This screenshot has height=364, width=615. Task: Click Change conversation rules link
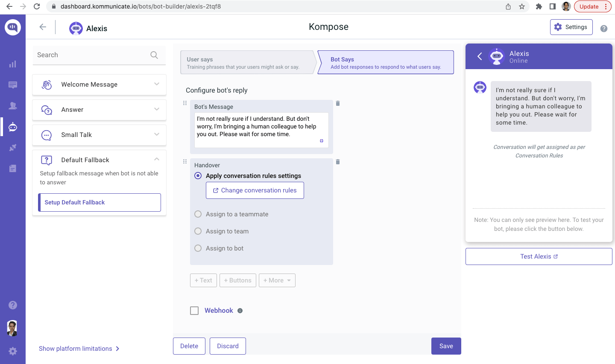[x=255, y=190]
